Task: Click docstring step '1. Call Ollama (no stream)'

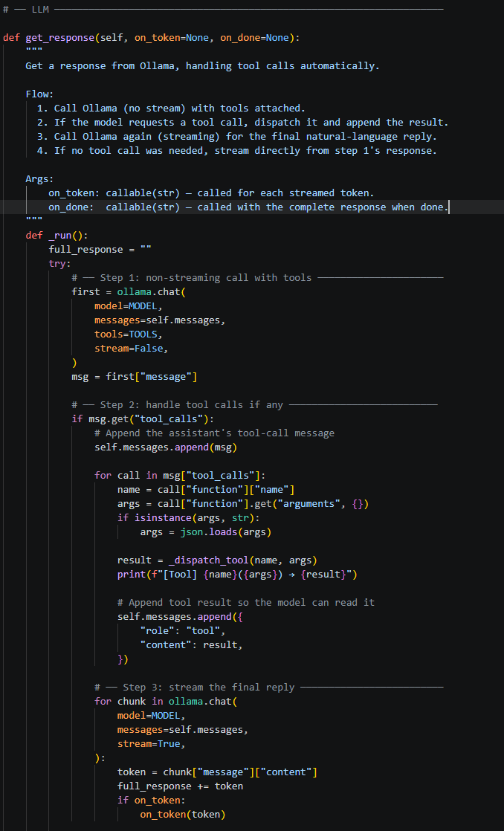Action: (171, 109)
